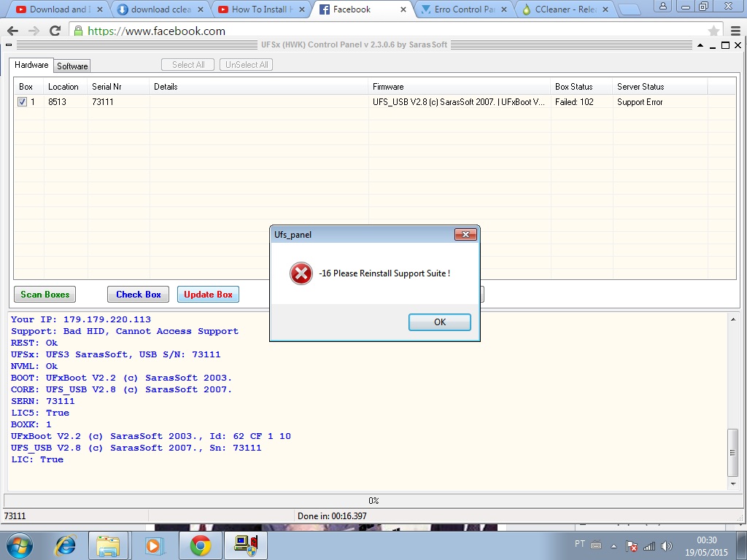This screenshot has height=560, width=747.
Task: Click the Scan Boxes button
Action: click(44, 295)
